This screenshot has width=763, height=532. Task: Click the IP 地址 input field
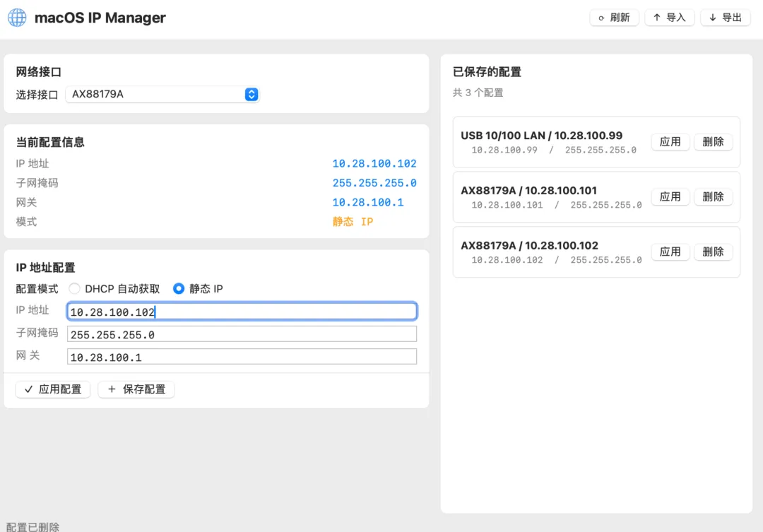(242, 312)
